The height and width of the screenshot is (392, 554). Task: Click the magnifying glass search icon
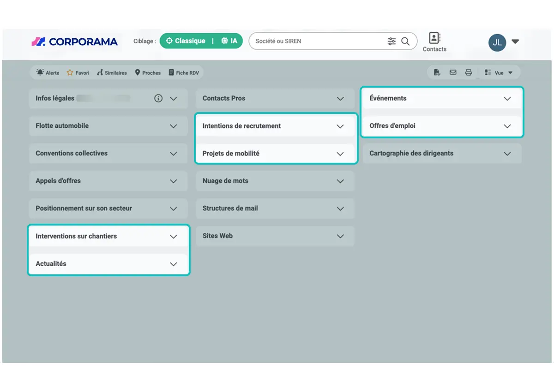pyautogui.click(x=405, y=41)
